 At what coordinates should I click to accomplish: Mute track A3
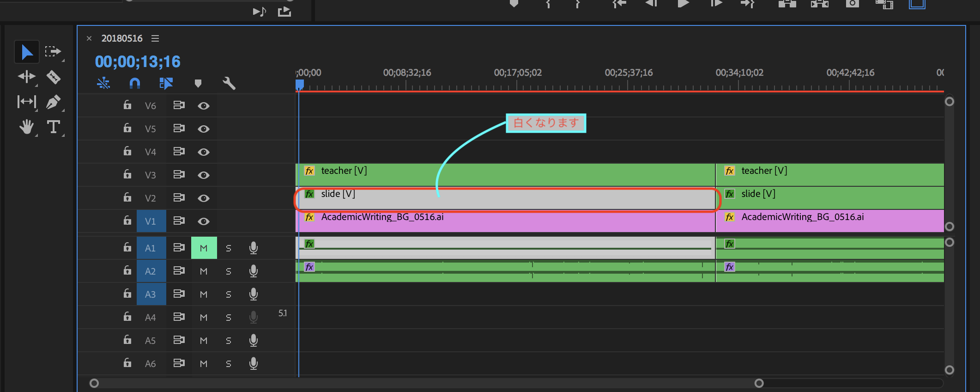click(x=204, y=294)
